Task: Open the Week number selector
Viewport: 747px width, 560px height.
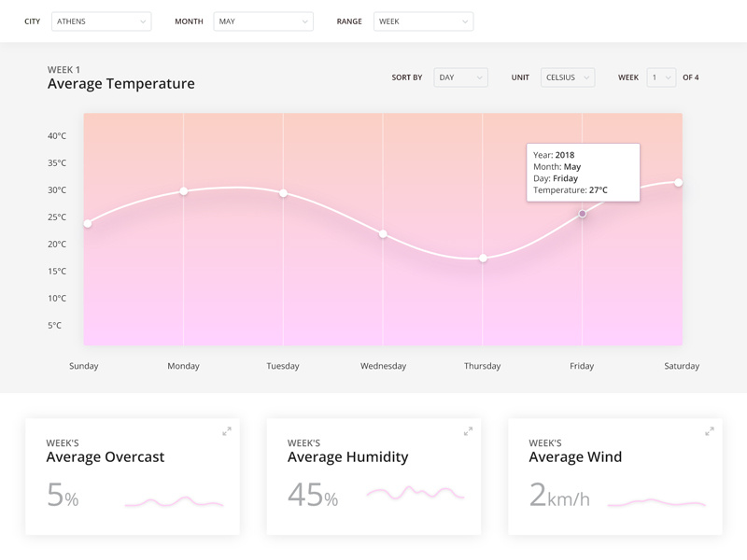Action: point(661,77)
